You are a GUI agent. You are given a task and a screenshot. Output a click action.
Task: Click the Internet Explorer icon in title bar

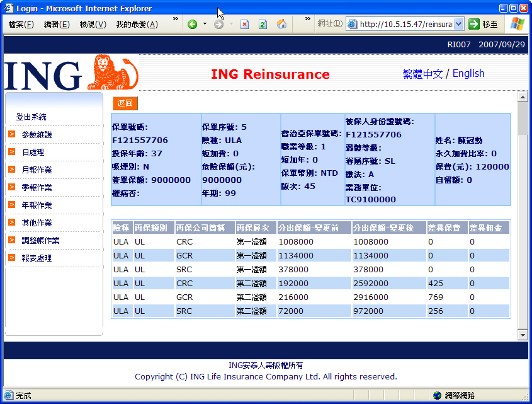click(8, 8)
